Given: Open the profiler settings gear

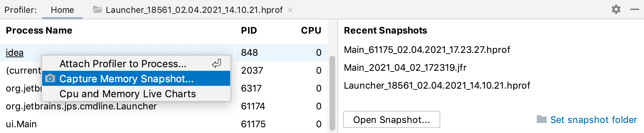Looking at the screenshot, I should point(616,9).
